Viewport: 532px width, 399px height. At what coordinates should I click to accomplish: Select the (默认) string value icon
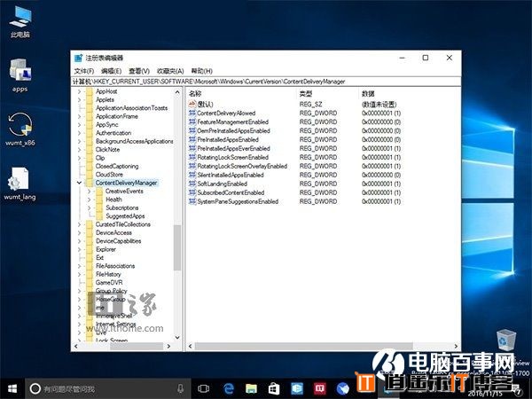coord(192,104)
